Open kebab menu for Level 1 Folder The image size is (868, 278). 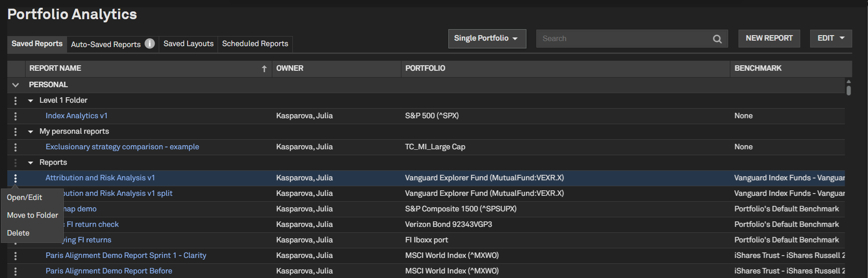point(16,100)
